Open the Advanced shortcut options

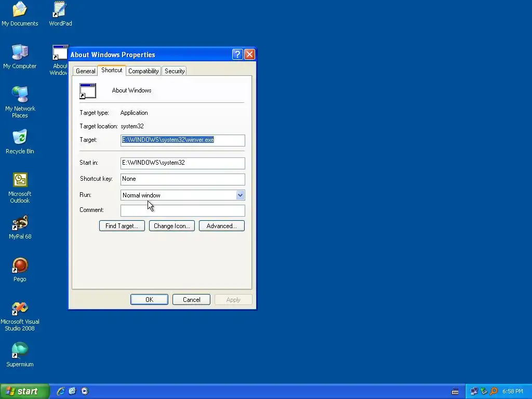[x=221, y=226]
